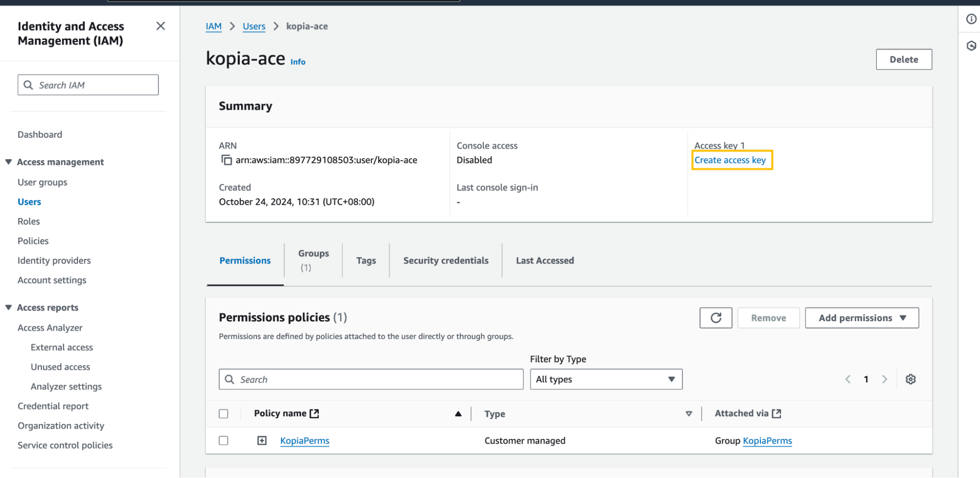
Task: Go to next page of policies
Action: pyautogui.click(x=884, y=379)
